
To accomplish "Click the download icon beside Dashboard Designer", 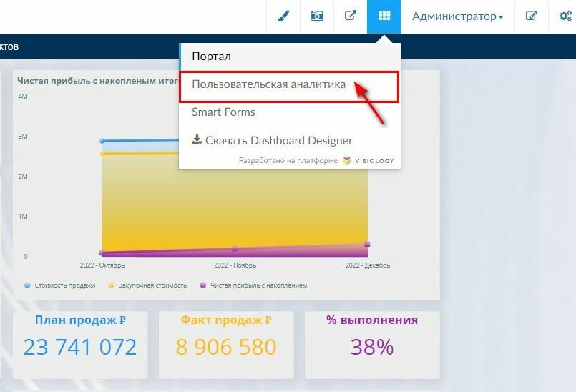I will pyautogui.click(x=197, y=140).
